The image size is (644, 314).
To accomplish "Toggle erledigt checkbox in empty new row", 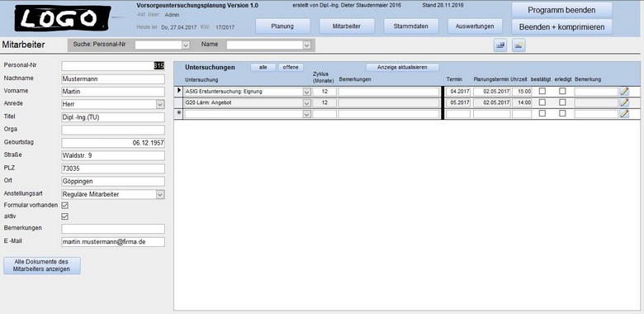I will tap(562, 113).
